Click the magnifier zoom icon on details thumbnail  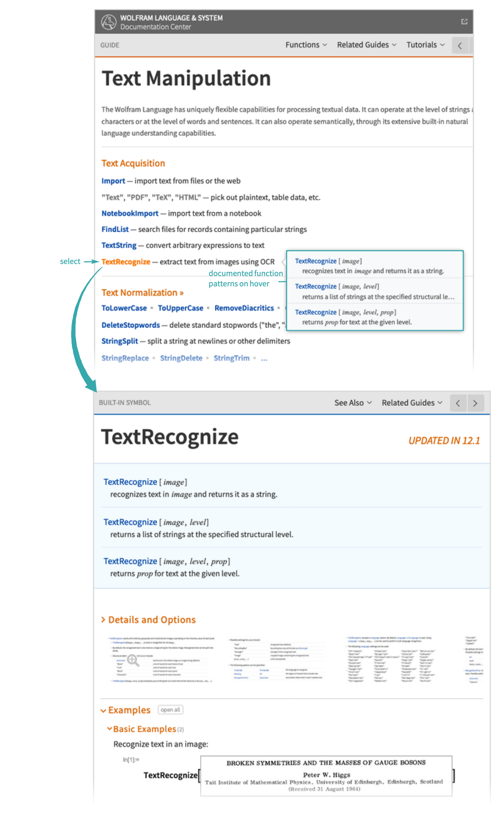pos(133,660)
